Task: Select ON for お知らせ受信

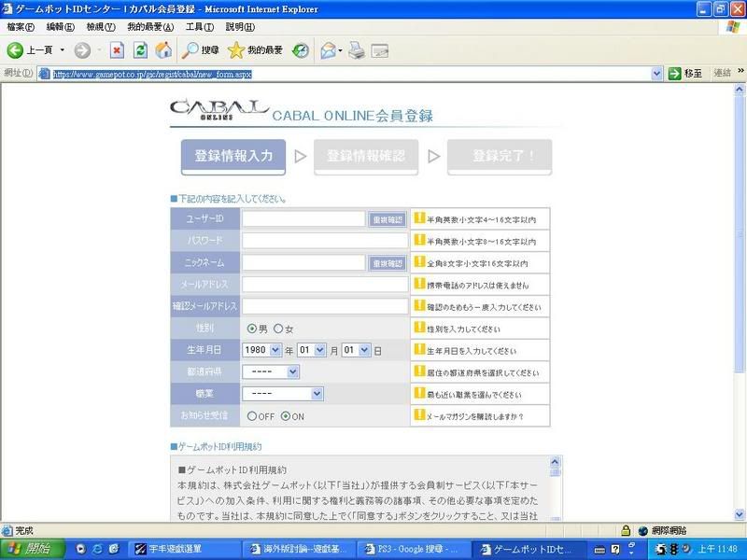Action: click(286, 416)
